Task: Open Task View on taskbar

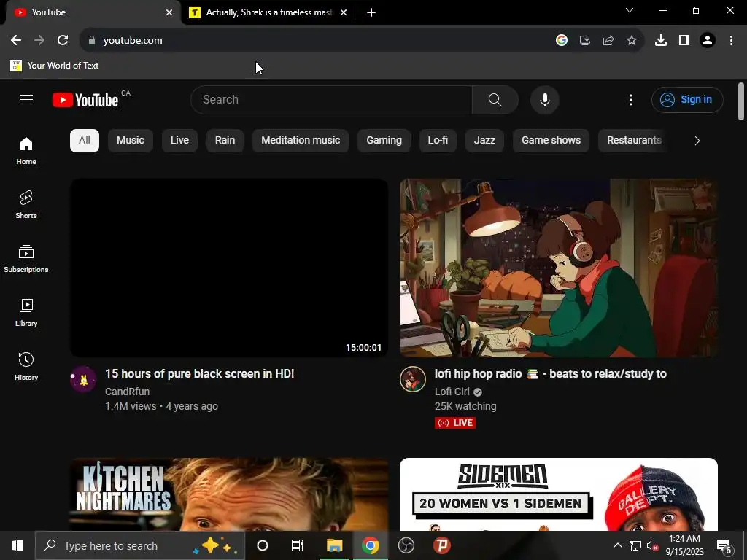Action: [x=298, y=545]
